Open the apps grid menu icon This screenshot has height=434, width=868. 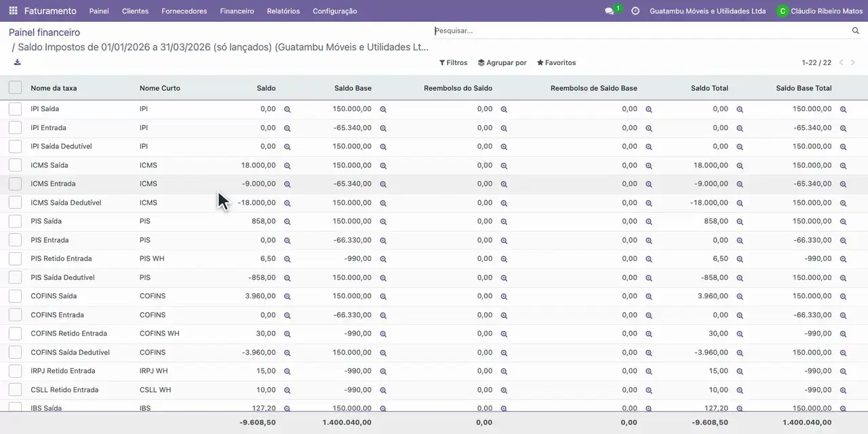[x=13, y=11]
